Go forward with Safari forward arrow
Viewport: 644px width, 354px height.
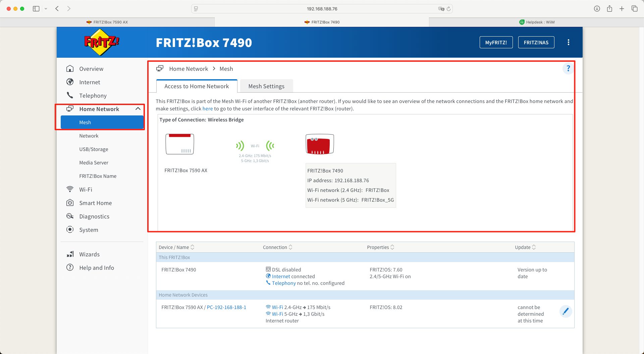(69, 9)
